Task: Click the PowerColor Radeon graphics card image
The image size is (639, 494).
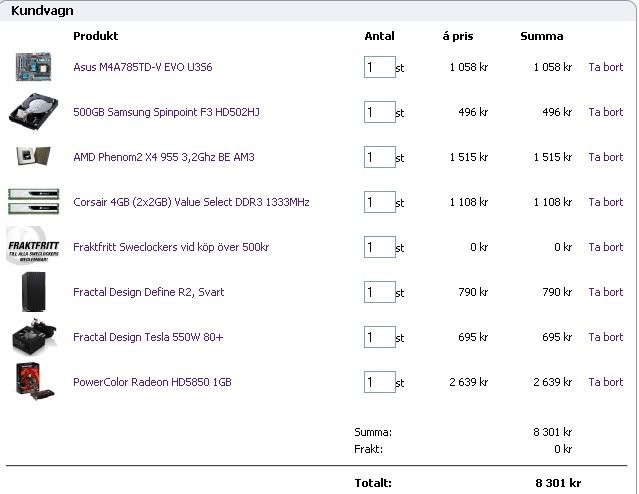Action: pos(33,382)
